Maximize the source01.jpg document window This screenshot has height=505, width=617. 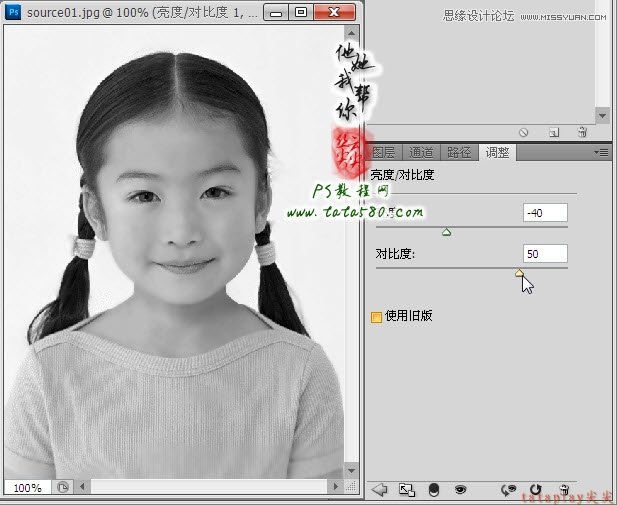(x=301, y=12)
